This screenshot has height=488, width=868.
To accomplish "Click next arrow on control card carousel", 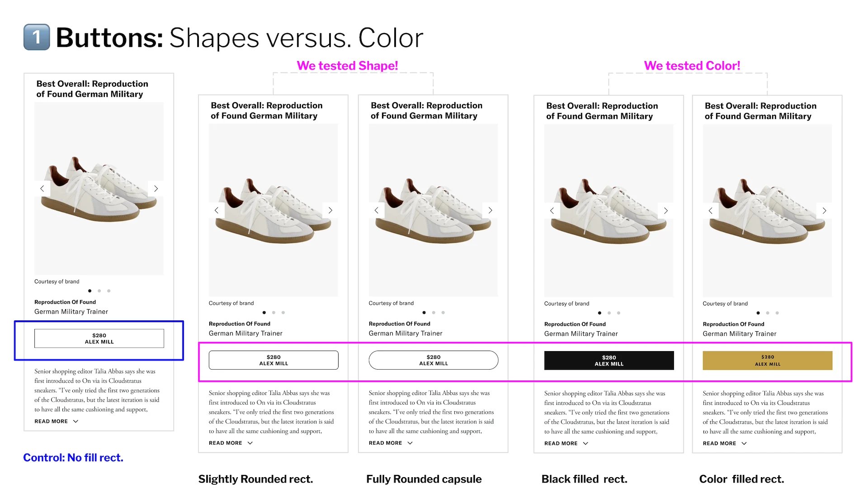I will [156, 188].
